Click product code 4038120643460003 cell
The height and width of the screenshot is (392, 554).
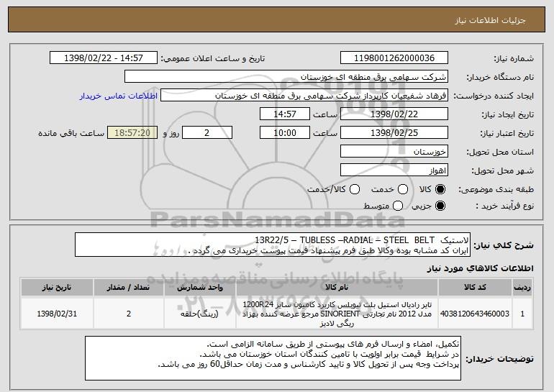[x=475, y=314]
